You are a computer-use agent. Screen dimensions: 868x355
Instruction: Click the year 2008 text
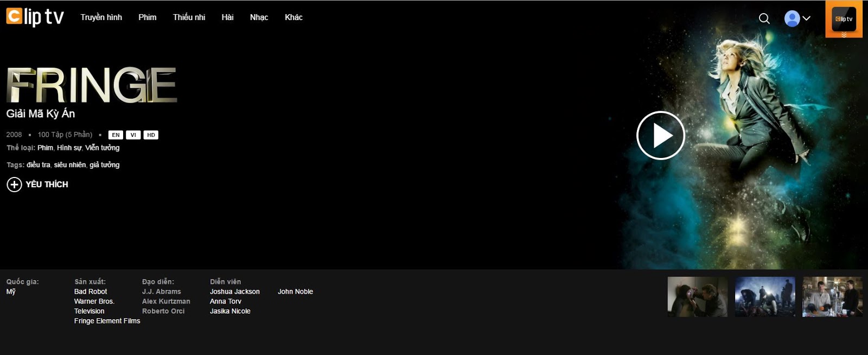pos(14,135)
